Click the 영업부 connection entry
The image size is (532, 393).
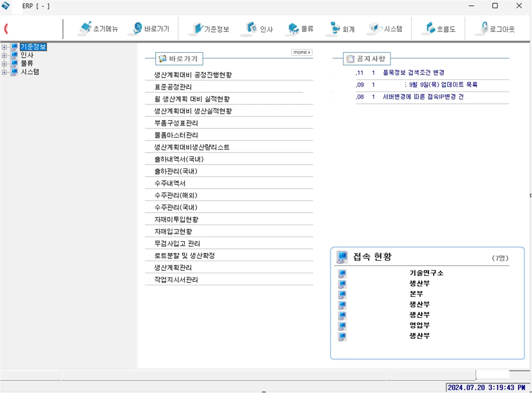tap(419, 325)
